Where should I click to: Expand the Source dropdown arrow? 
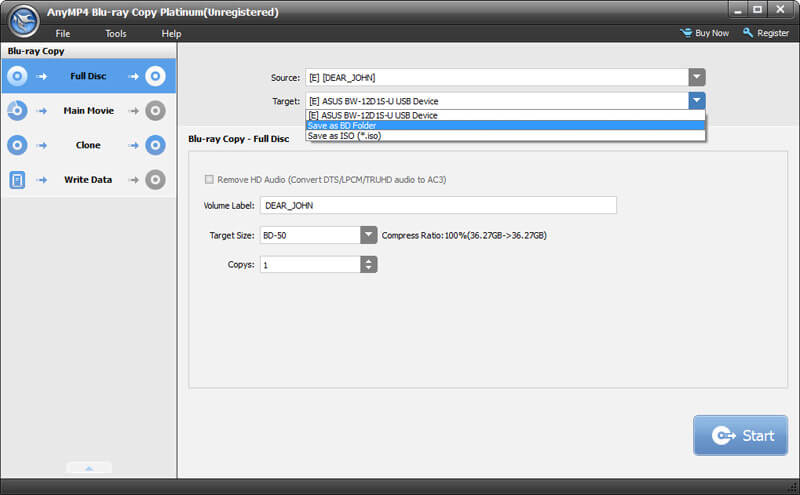point(696,77)
